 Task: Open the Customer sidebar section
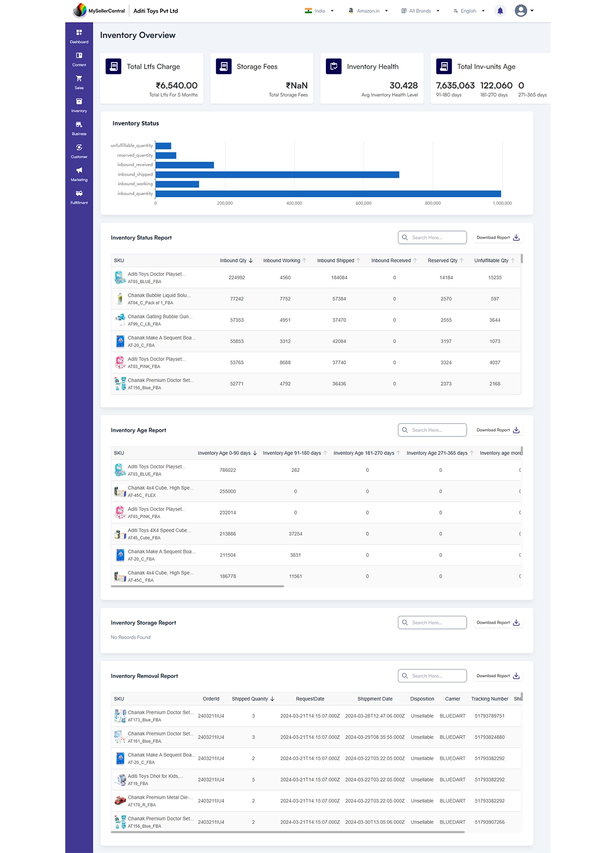click(x=79, y=151)
